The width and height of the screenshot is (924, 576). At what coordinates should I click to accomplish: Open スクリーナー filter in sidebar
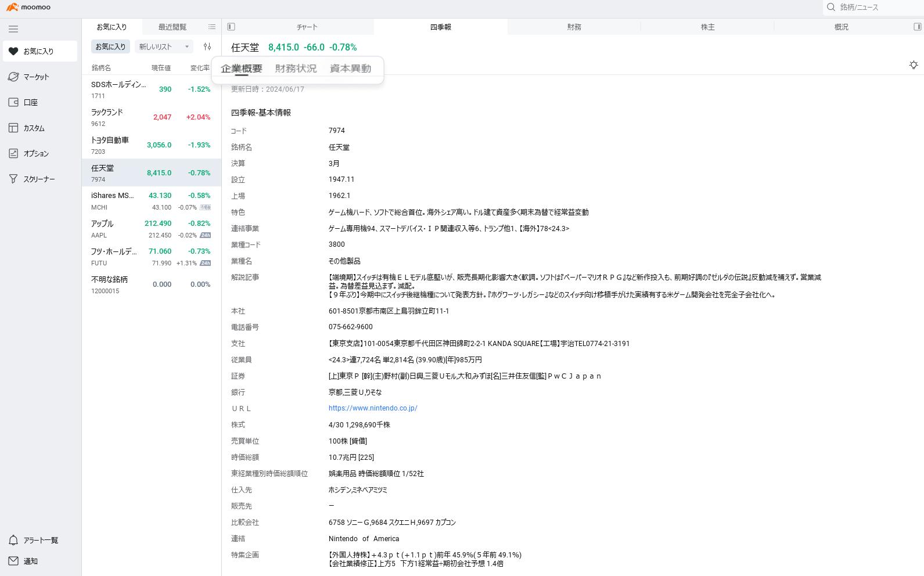click(x=39, y=179)
